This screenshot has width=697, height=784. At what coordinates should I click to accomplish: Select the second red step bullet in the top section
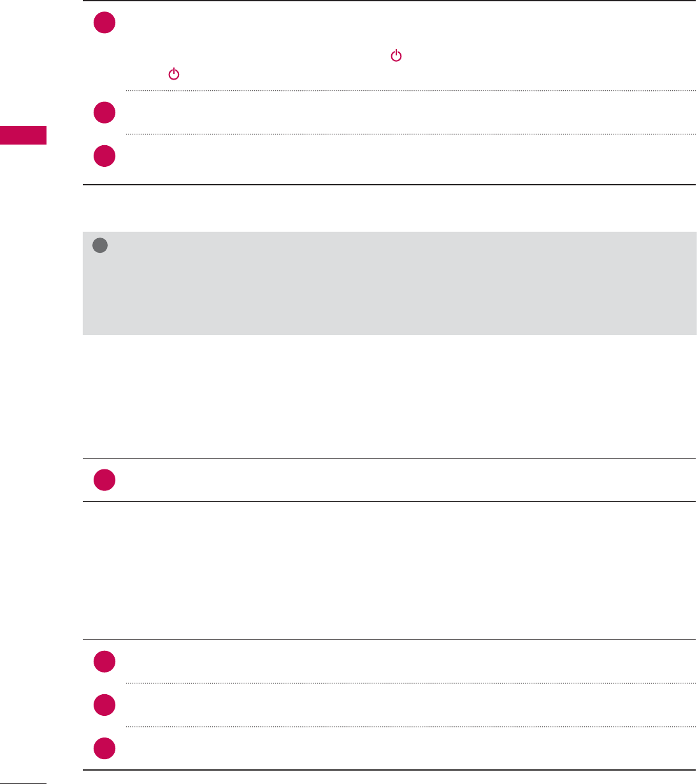coord(104,113)
